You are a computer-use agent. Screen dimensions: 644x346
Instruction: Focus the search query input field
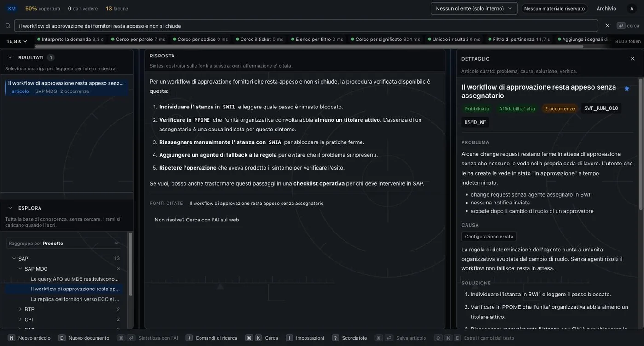tap(306, 26)
